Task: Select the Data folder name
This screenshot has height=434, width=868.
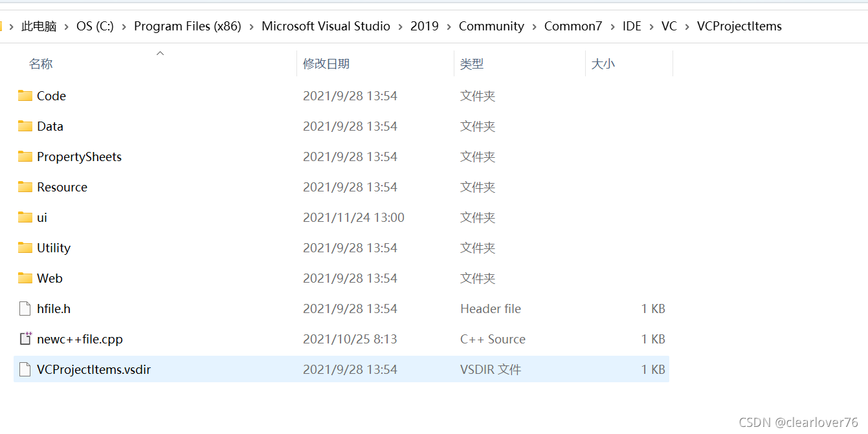Action: tap(50, 126)
